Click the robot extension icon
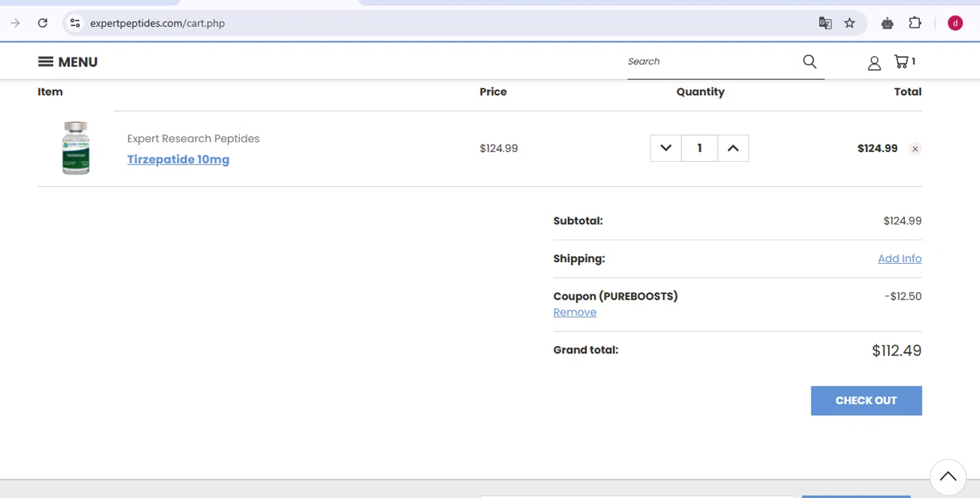980x498 pixels. click(x=887, y=23)
